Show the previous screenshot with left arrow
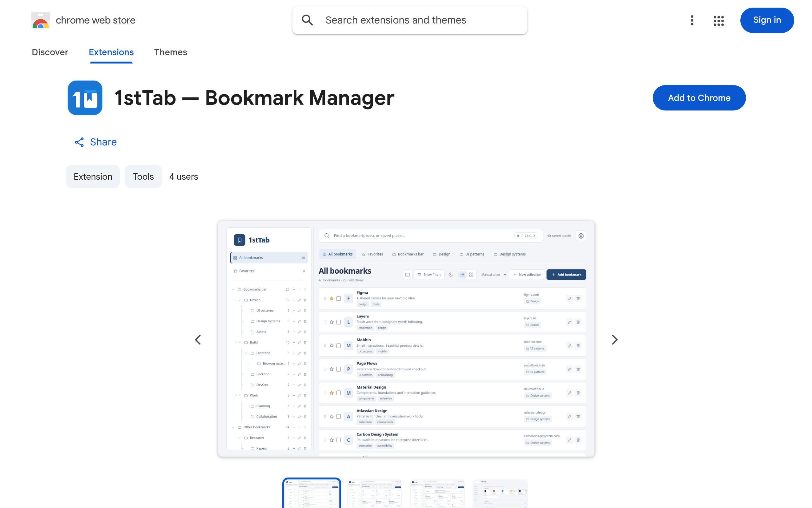812x508 pixels. tap(198, 340)
